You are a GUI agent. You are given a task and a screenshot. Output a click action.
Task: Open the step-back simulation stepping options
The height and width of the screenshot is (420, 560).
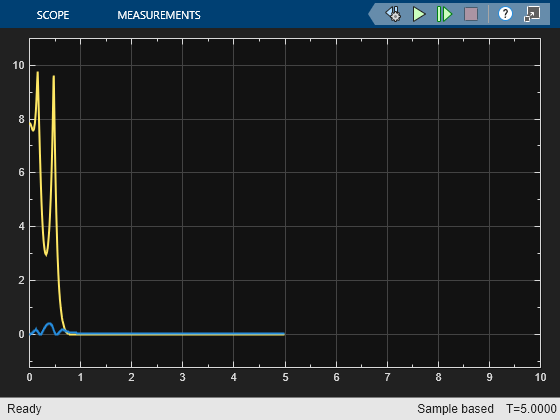click(x=393, y=14)
